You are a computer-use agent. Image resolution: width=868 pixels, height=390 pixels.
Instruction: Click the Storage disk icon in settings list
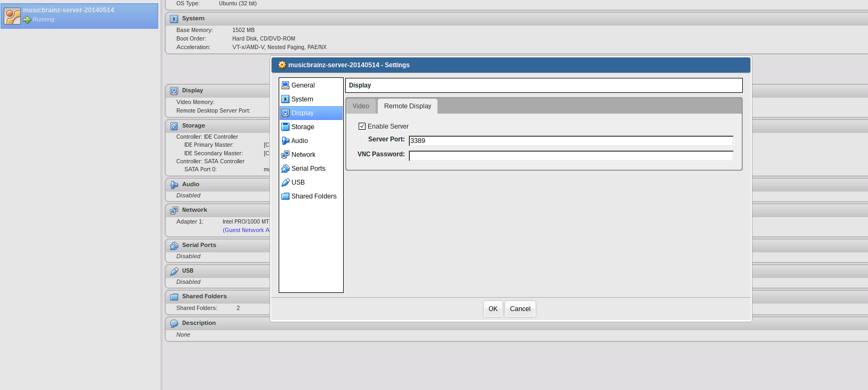(285, 127)
